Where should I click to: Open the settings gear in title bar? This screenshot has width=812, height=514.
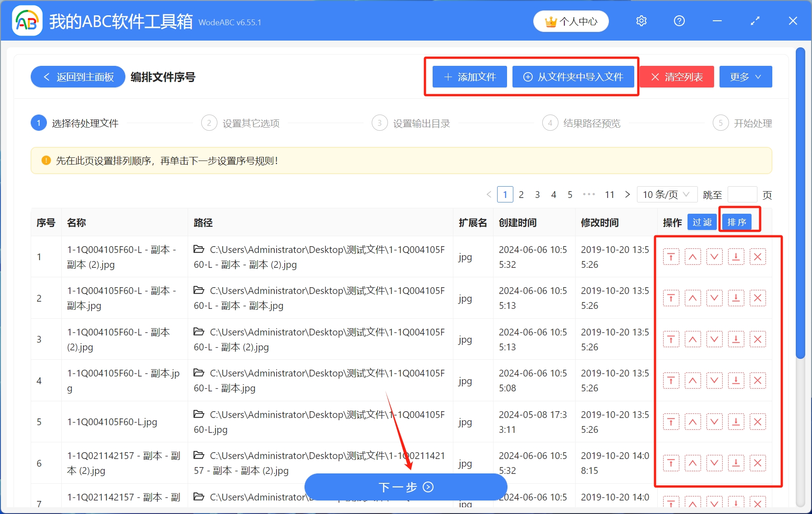pyautogui.click(x=641, y=21)
